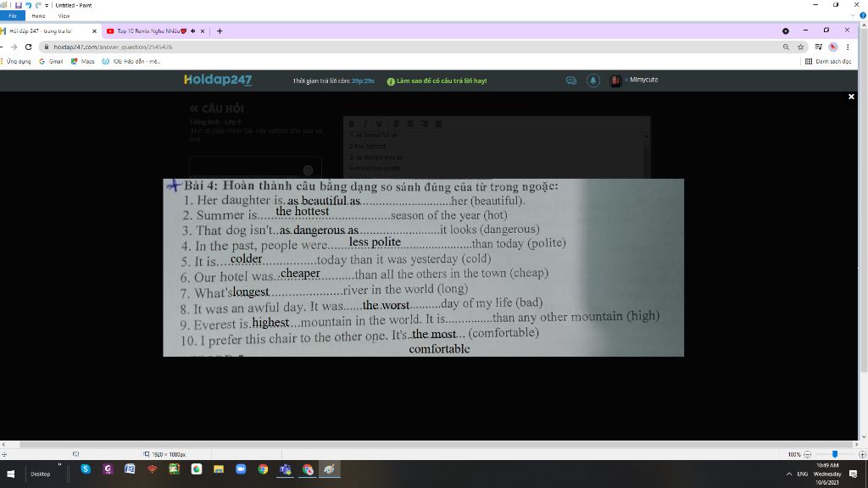The height and width of the screenshot is (488, 868).
Task: Open Paint Help question mark icon
Action: tap(862, 15)
